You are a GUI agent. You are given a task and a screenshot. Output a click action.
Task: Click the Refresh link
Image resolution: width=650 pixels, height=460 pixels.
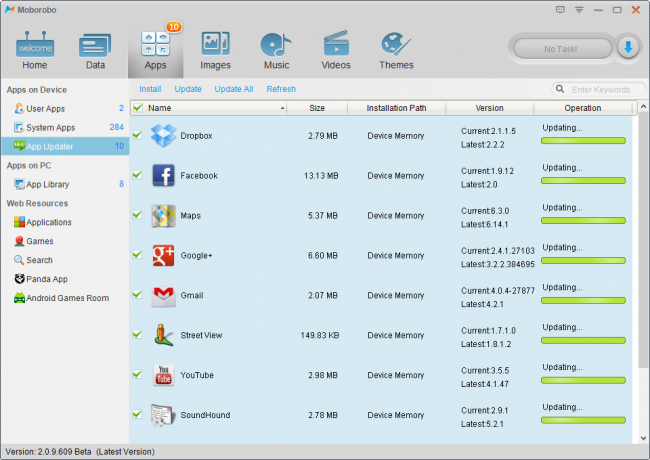click(281, 89)
